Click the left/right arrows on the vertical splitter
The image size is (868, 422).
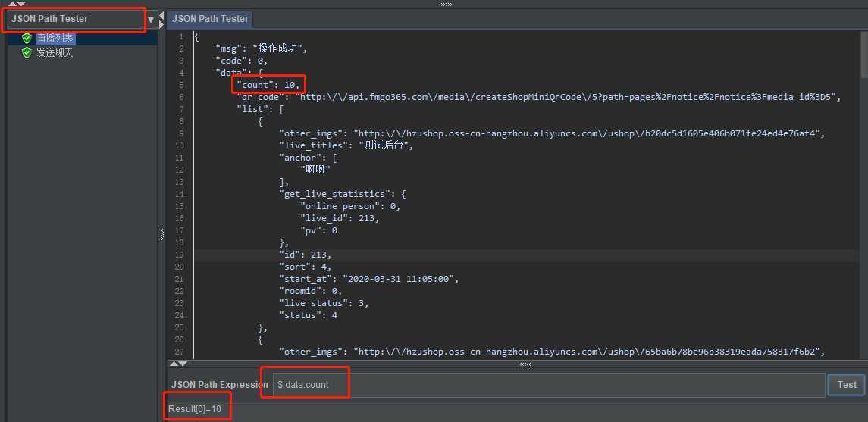click(161, 20)
